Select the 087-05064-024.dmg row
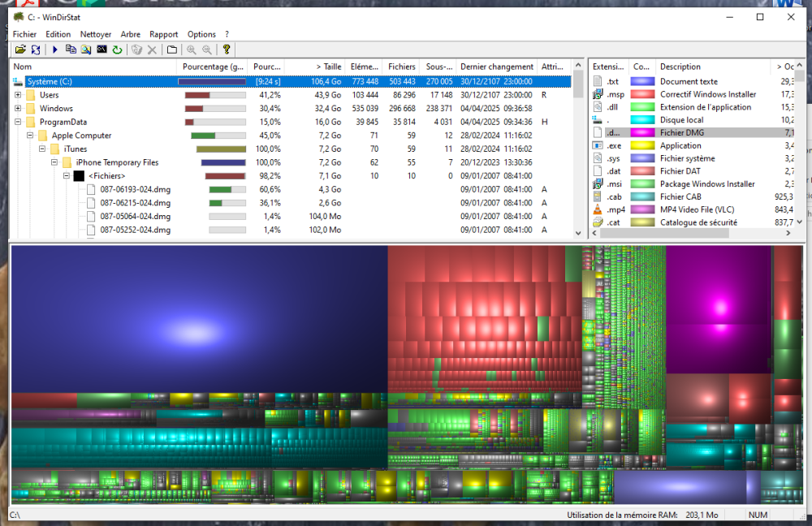Viewport: 812px width, 526px height. coord(290,217)
